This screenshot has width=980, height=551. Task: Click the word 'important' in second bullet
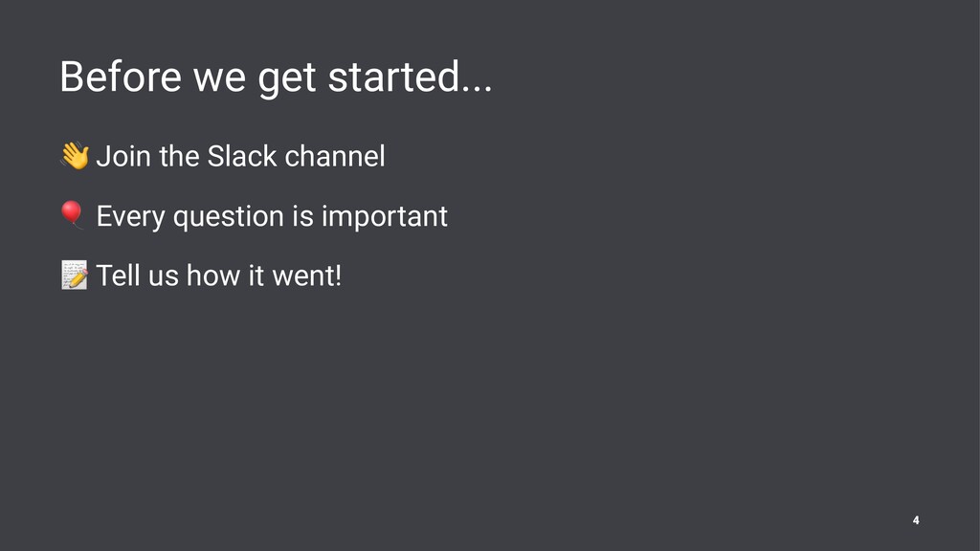385,217
